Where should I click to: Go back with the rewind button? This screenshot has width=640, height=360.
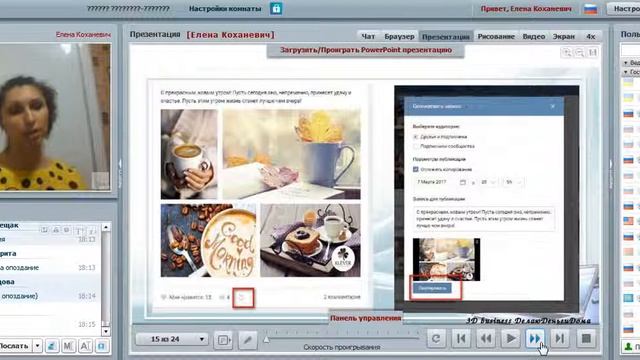click(x=486, y=338)
